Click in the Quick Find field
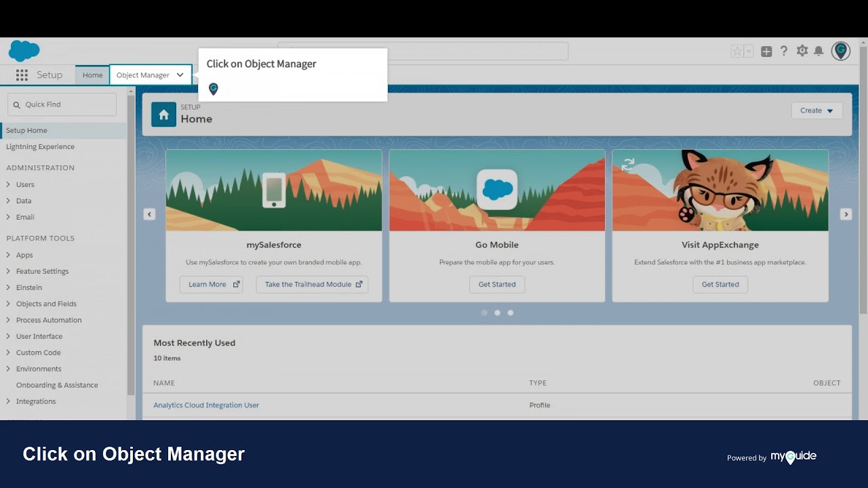The height and width of the screenshot is (488, 868). coord(62,104)
